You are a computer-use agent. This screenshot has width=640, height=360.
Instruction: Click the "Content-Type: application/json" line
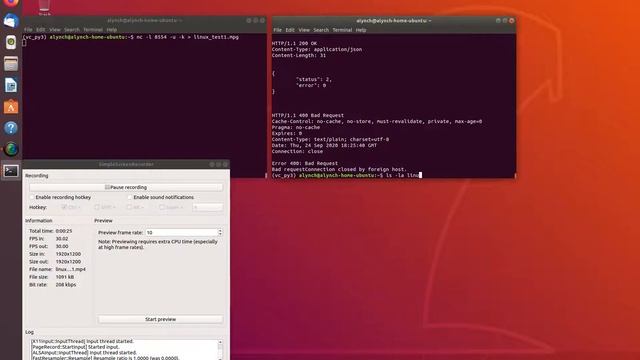(x=317, y=49)
